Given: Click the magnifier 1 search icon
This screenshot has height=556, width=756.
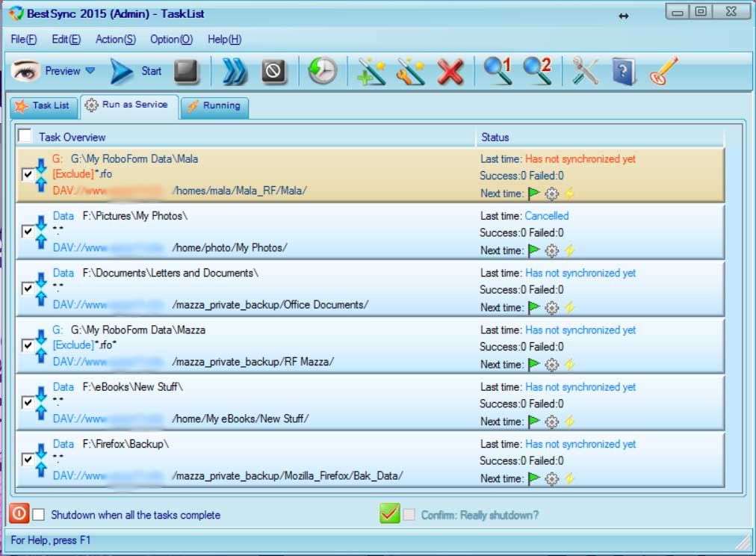Looking at the screenshot, I should pyautogui.click(x=497, y=71).
